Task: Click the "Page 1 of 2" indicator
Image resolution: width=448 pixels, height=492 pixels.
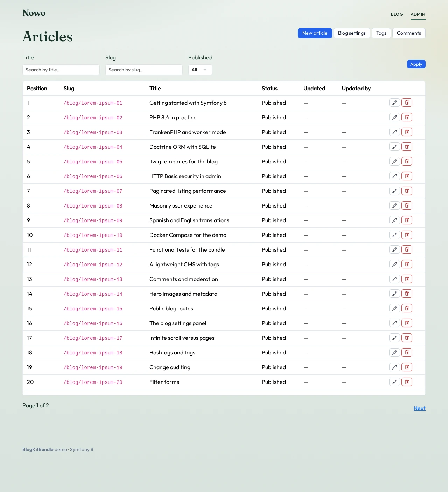Action: pyautogui.click(x=36, y=406)
